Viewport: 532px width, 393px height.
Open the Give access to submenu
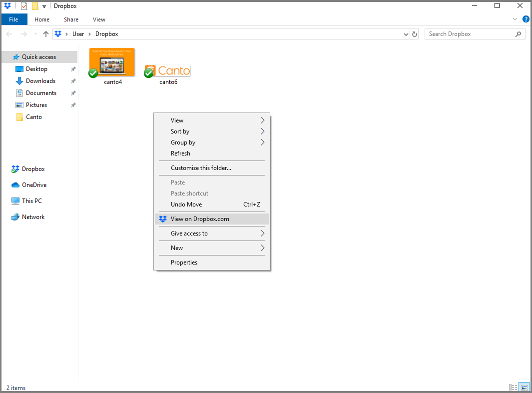(x=212, y=233)
